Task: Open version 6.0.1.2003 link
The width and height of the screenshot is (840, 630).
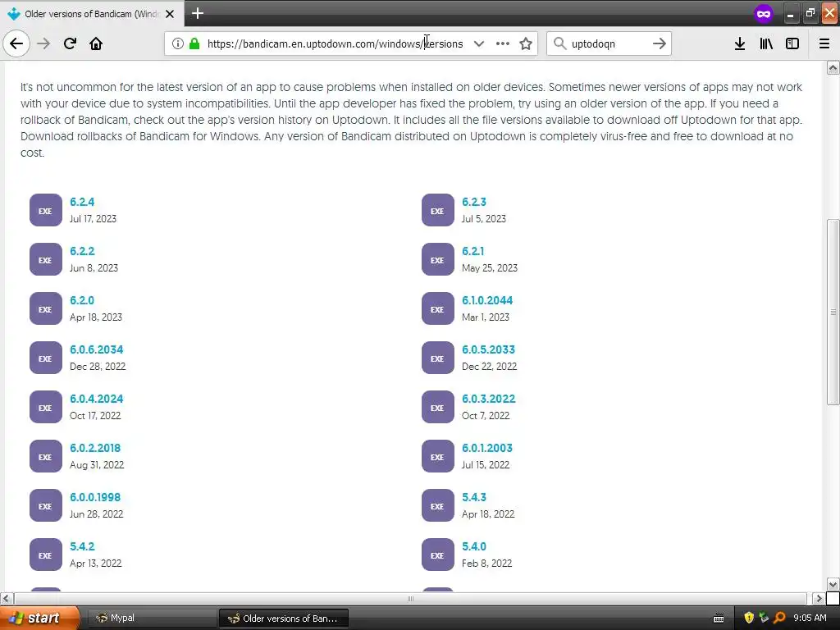Action: (487, 448)
